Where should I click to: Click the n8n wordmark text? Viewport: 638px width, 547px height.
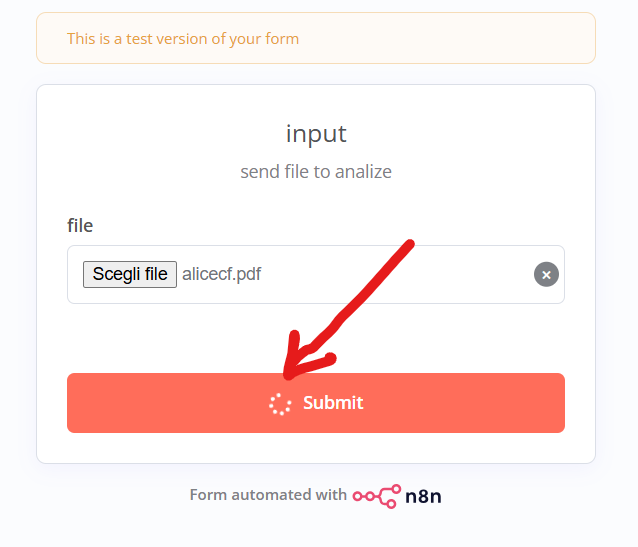[423, 495]
